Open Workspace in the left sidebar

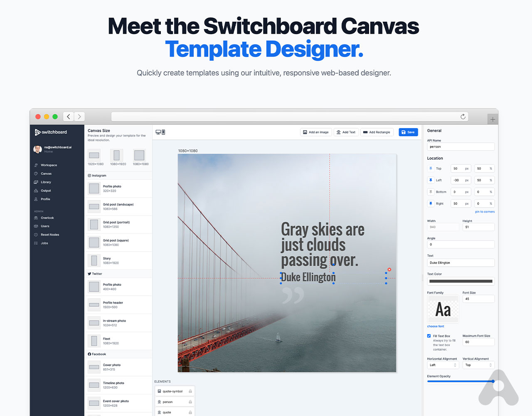tap(49, 165)
